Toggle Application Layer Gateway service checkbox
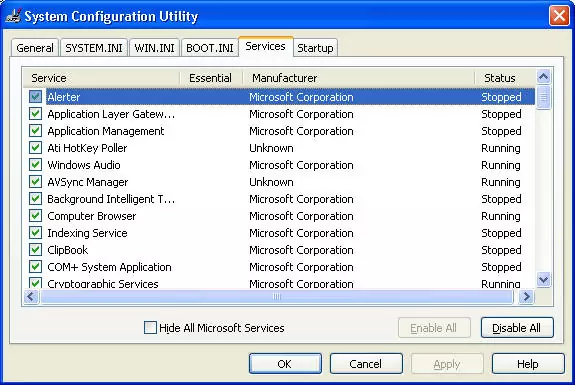This screenshot has height=385, width=575. coord(36,114)
